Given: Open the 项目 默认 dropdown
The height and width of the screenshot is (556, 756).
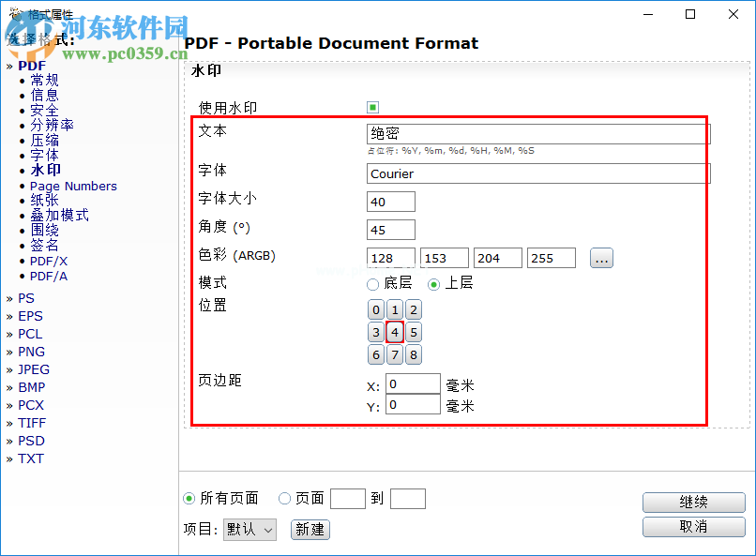Looking at the screenshot, I should pos(249,529).
